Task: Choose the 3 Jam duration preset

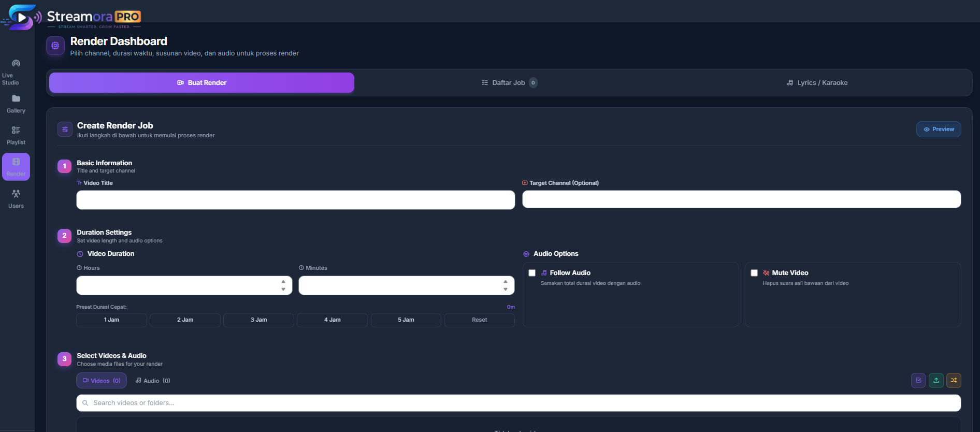Action: pyautogui.click(x=258, y=320)
